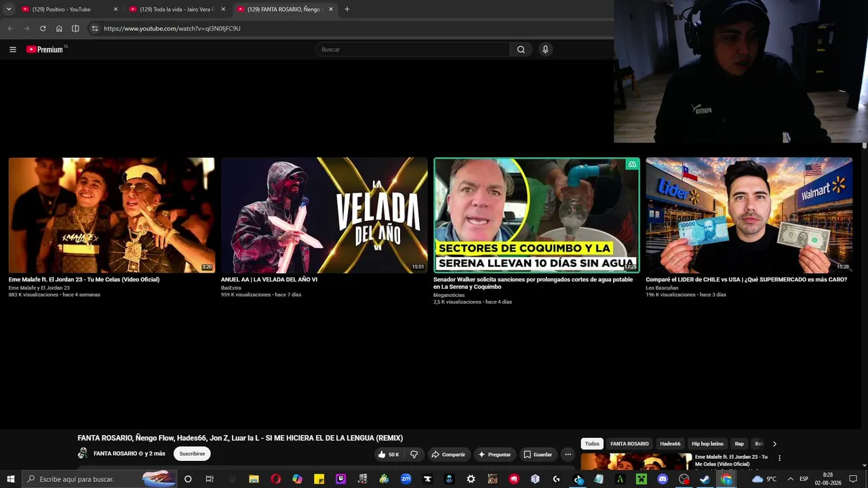Open the weather widget showing 9°C
This screenshot has height=488, width=868.
point(764,479)
